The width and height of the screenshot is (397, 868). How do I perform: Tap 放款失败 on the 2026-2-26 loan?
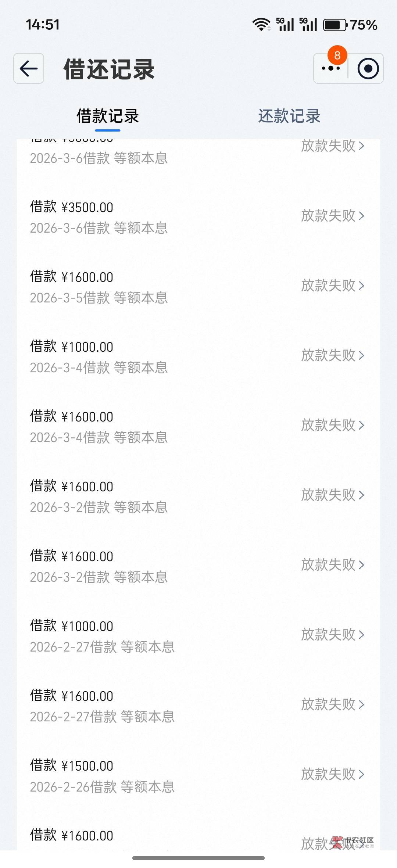(x=328, y=774)
